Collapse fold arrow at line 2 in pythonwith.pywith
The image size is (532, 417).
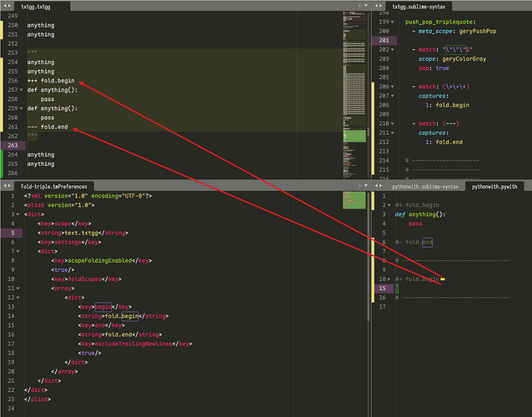(389, 205)
